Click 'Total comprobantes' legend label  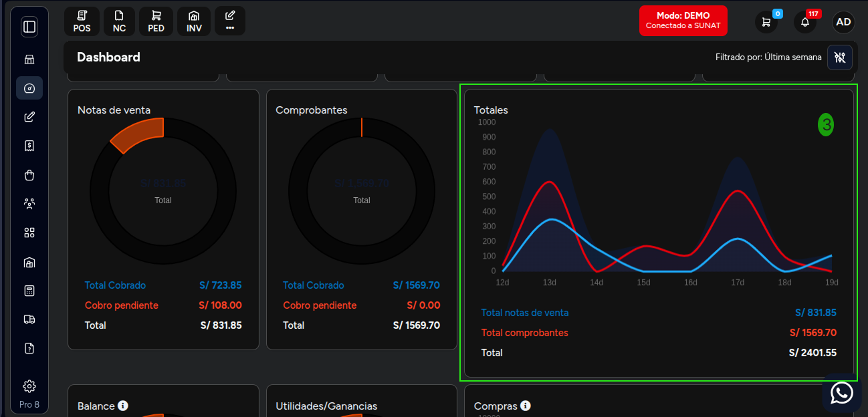click(x=525, y=333)
